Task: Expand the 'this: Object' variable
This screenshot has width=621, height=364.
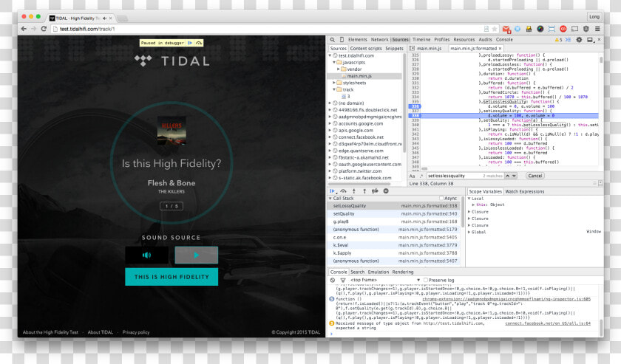Action: (473, 205)
